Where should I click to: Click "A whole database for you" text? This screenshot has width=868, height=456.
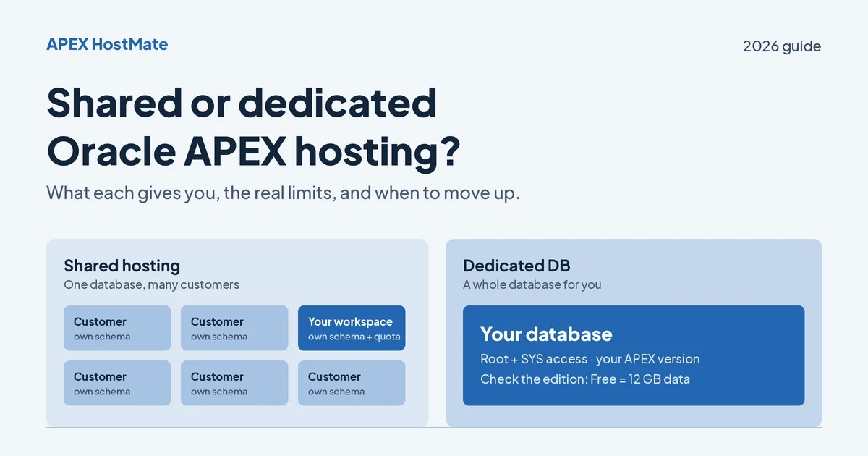532,284
